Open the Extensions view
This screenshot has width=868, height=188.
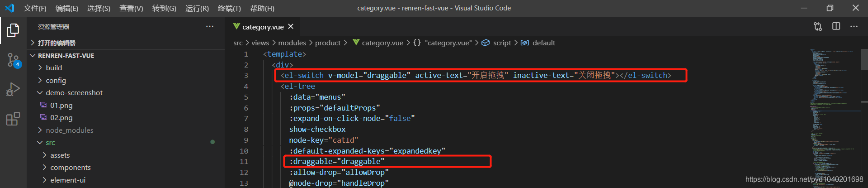13,119
